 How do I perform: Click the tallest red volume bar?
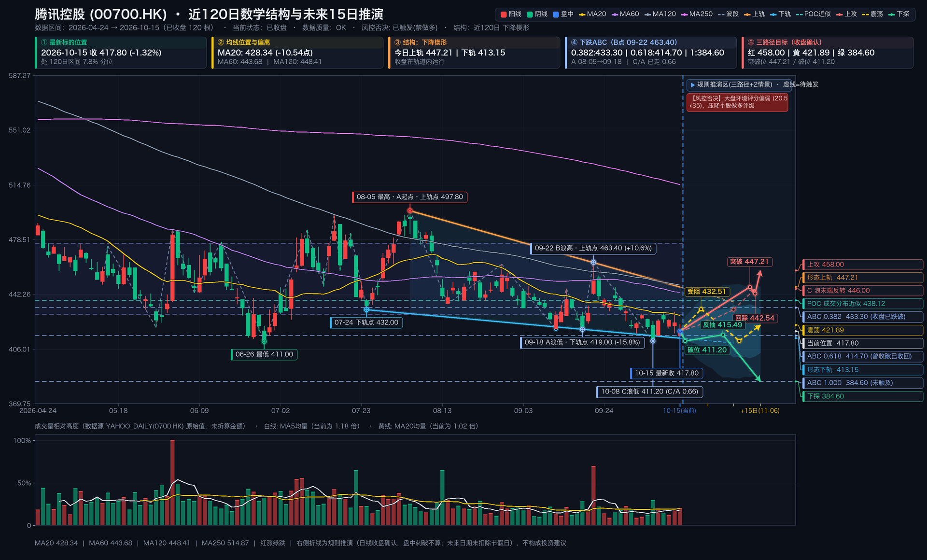172,482
